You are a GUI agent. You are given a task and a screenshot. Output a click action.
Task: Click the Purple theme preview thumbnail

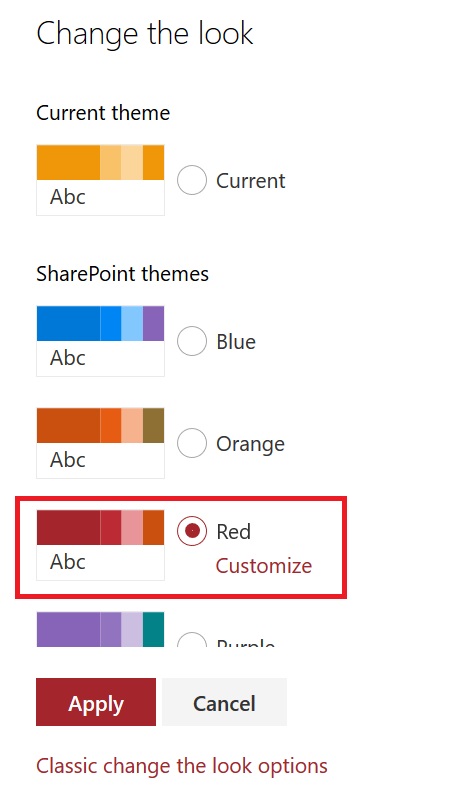(101, 629)
